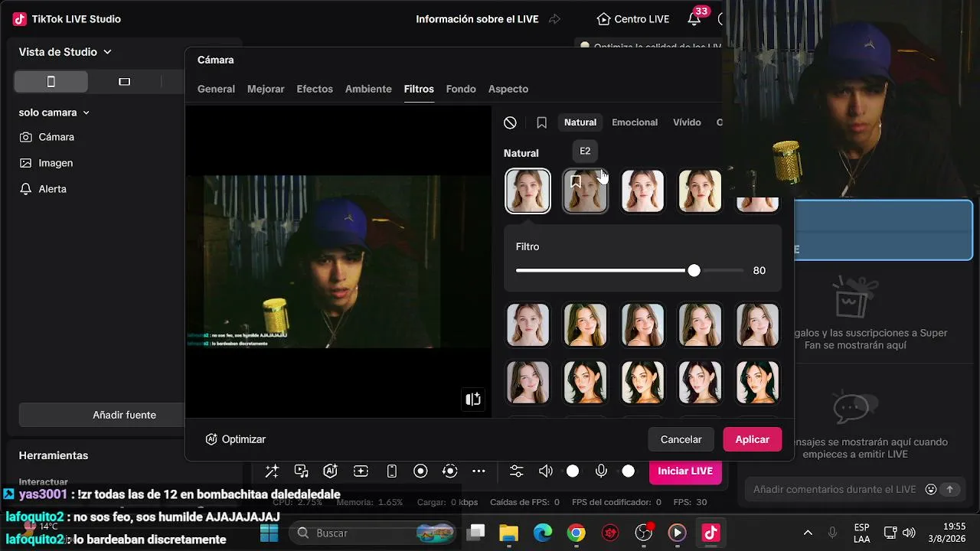980x551 pixels.
Task: Open audio mixer settings sliders icon
Action: click(x=517, y=471)
